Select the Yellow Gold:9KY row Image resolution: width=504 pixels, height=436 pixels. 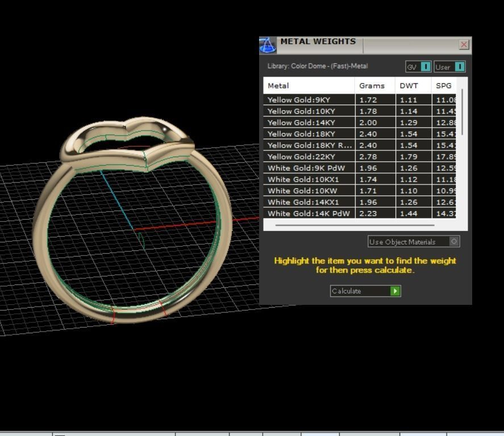coord(359,100)
